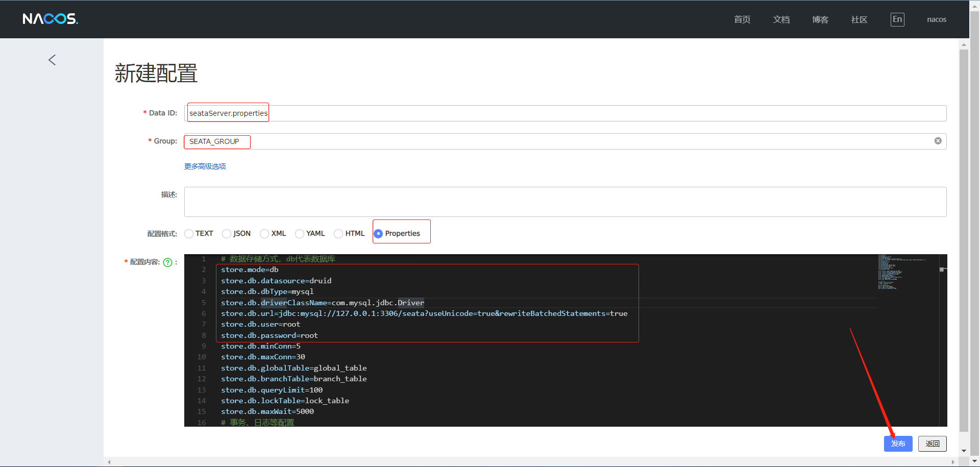Viewport: 980px width, 467px height.
Task: Open the nacos user menu
Action: [936, 19]
